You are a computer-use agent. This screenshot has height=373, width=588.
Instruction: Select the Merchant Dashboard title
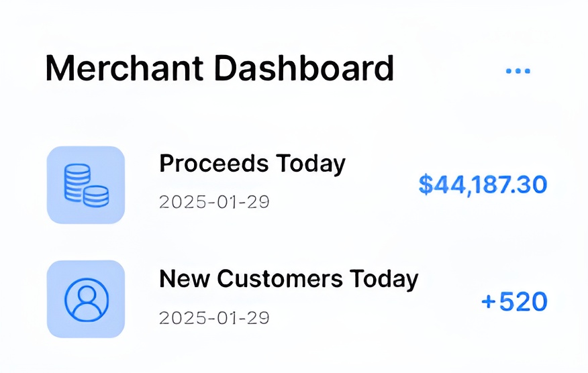click(x=219, y=68)
